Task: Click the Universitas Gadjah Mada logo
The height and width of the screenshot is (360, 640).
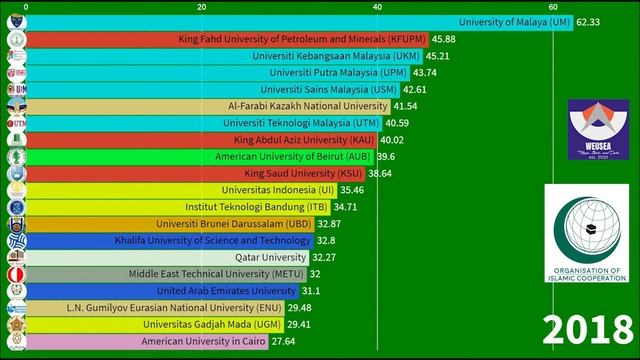Action: [17, 324]
